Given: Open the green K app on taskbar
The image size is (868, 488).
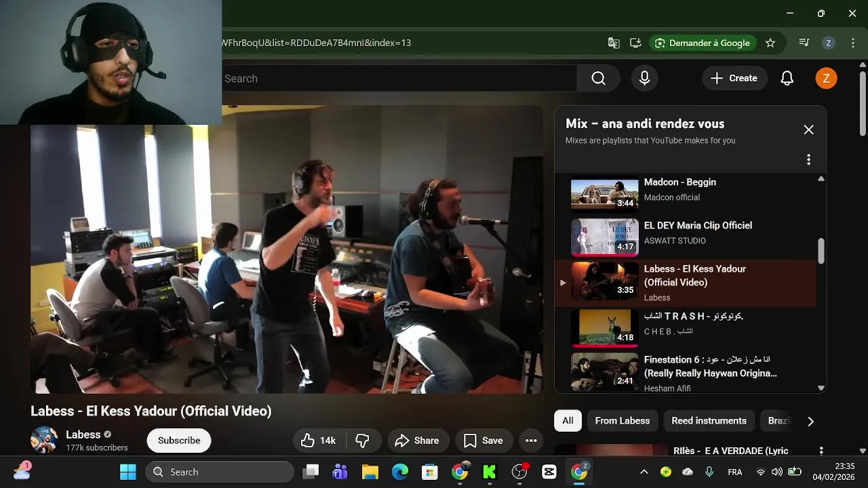Looking at the screenshot, I should (x=490, y=472).
